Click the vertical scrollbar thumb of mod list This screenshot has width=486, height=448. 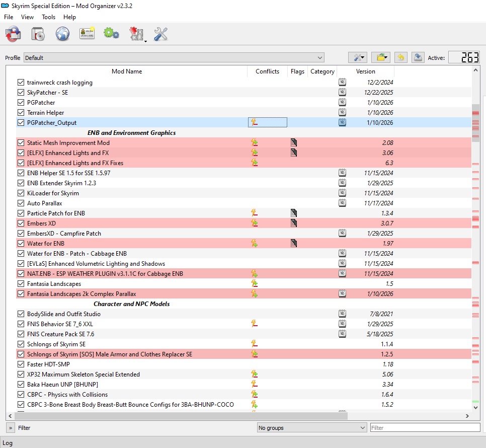[475, 123]
